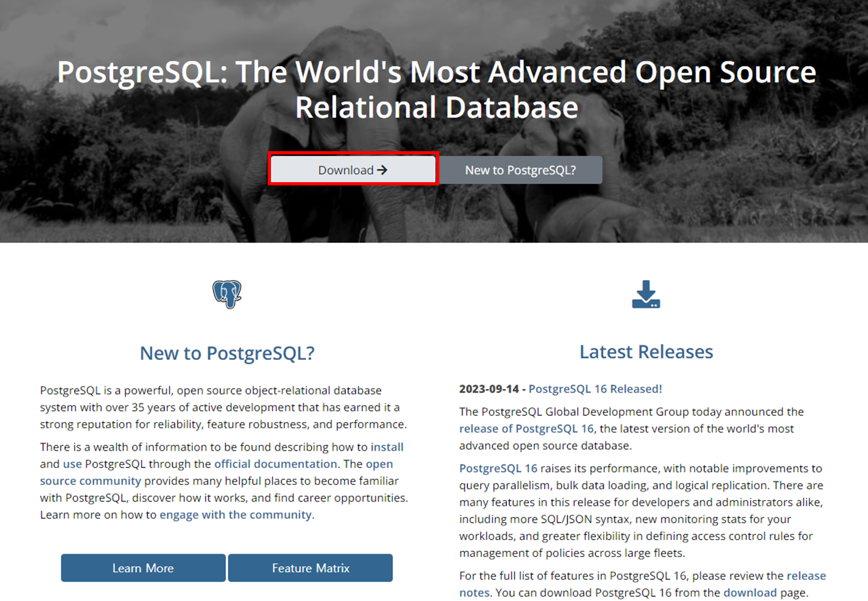Open the 'PostgreSQL 16 Released!' news link
868x601 pixels.
(x=595, y=389)
